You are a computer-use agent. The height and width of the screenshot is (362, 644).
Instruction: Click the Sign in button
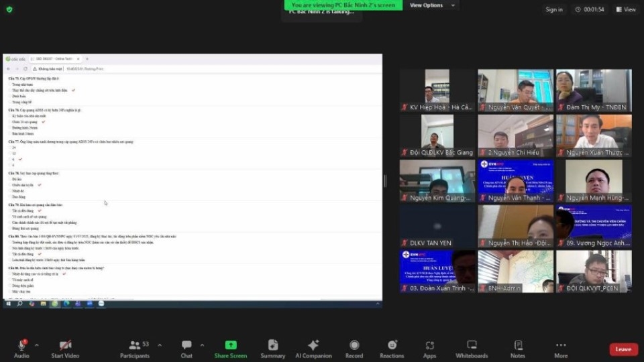coord(553,9)
